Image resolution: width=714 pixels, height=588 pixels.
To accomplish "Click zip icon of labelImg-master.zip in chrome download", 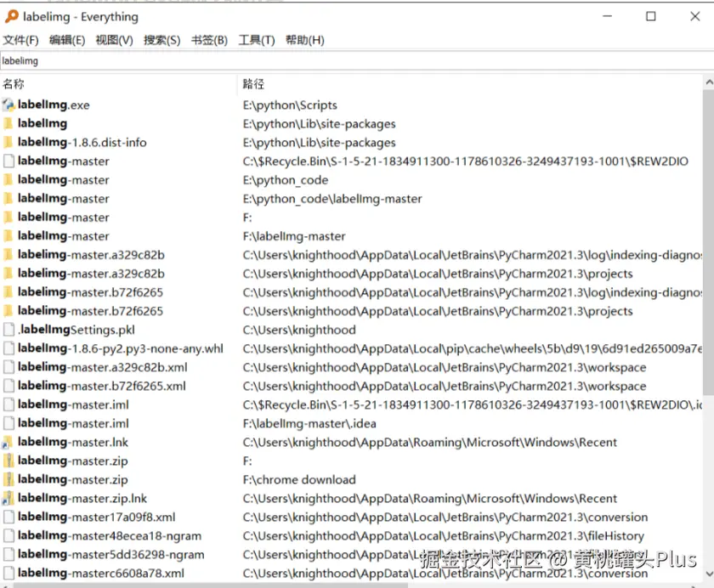I will coord(8,479).
